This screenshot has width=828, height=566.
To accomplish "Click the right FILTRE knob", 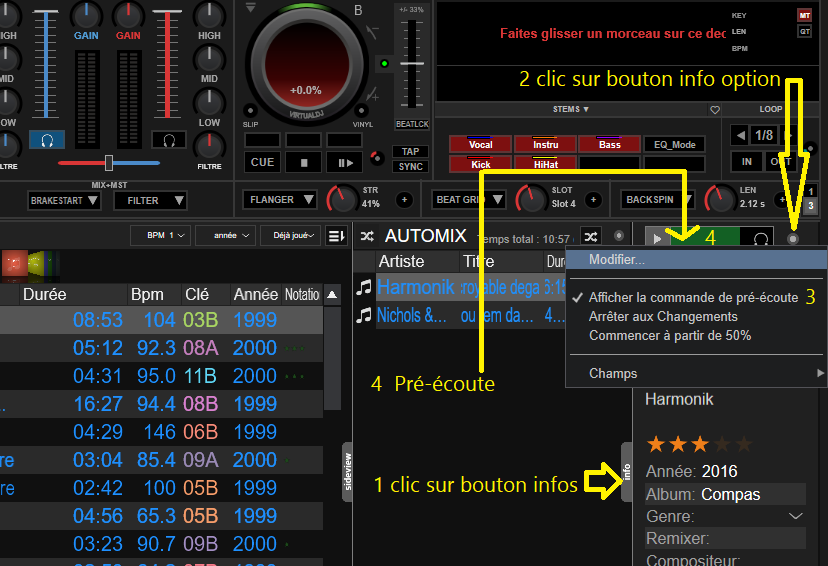I will click(x=209, y=145).
